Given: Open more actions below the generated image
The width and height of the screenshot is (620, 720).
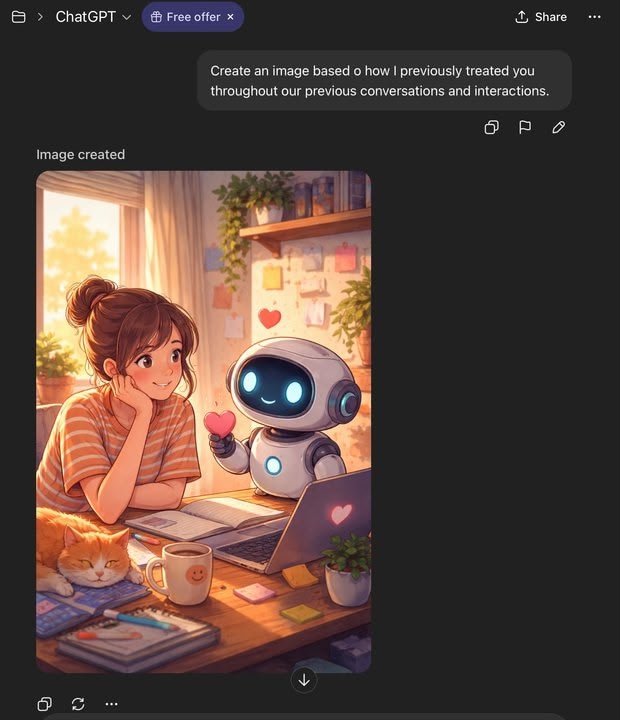Looking at the screenshot, I should (111, 703).
